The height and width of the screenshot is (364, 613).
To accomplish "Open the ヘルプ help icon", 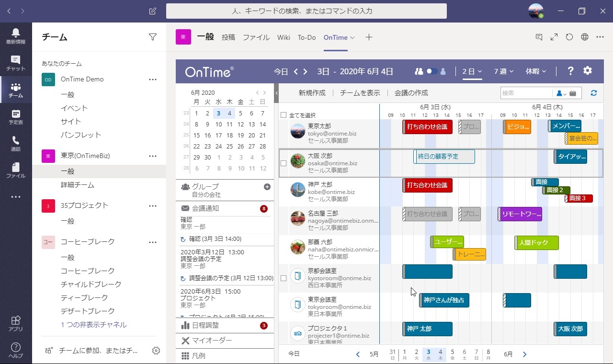I will pos(16,350).
